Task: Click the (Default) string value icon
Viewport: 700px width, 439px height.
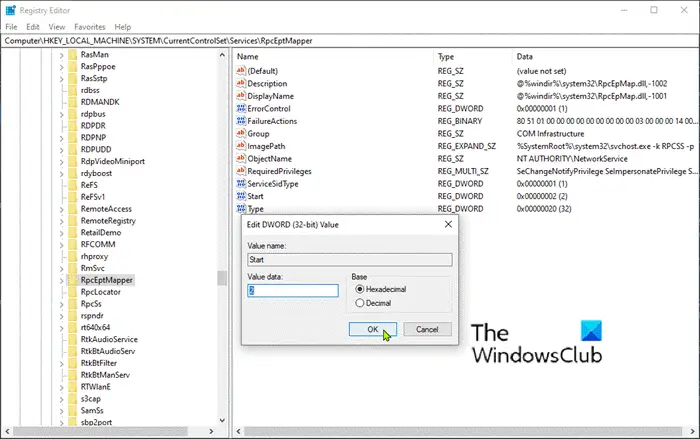Action: [241, 71]
